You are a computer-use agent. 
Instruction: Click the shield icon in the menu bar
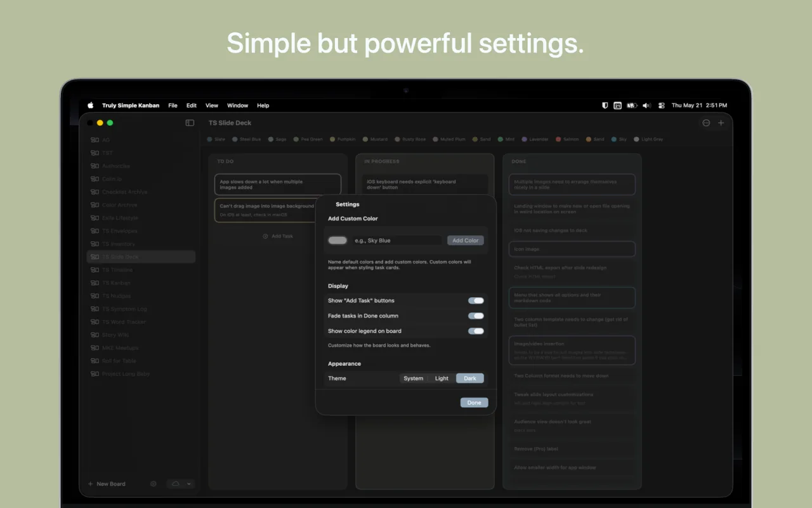point(605,105)
